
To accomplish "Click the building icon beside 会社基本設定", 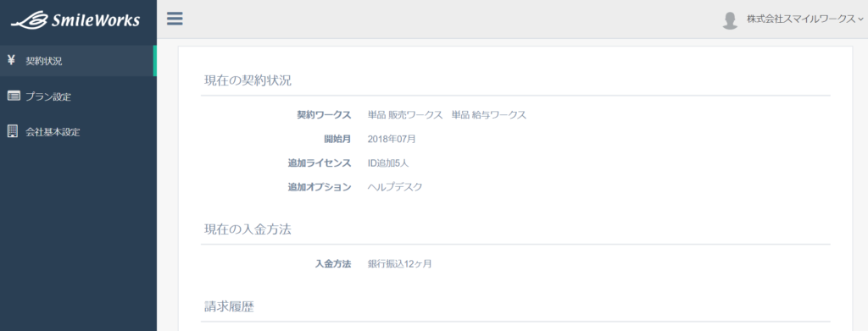I will [x=13, y=131].
